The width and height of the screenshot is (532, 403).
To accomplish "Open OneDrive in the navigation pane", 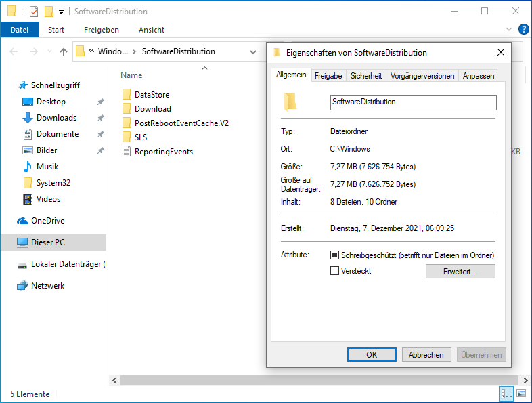I will (x=47, y=221).
